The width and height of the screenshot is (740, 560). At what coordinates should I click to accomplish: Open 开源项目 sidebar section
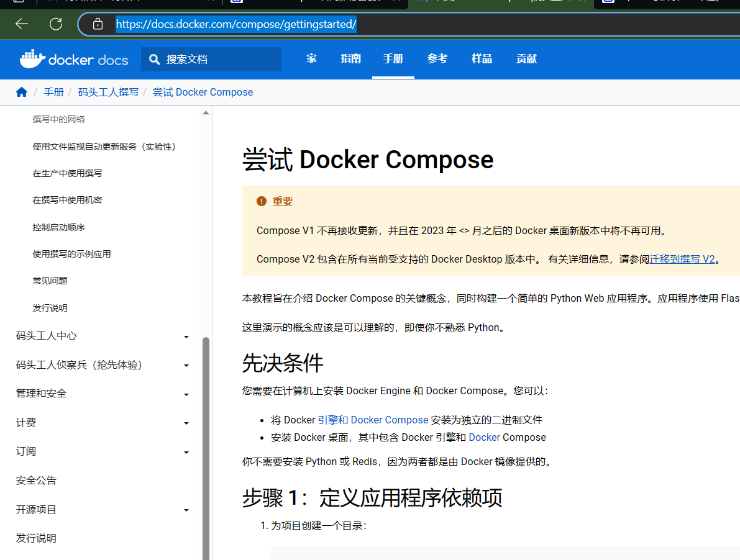click(x=36, y=510)
